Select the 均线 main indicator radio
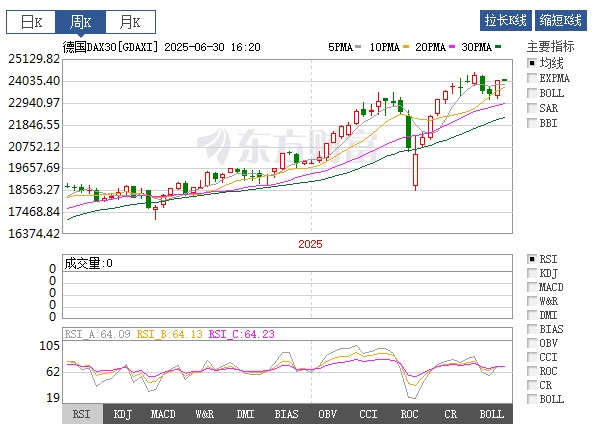This screenshot has height=433, width=596. (532, 63)
